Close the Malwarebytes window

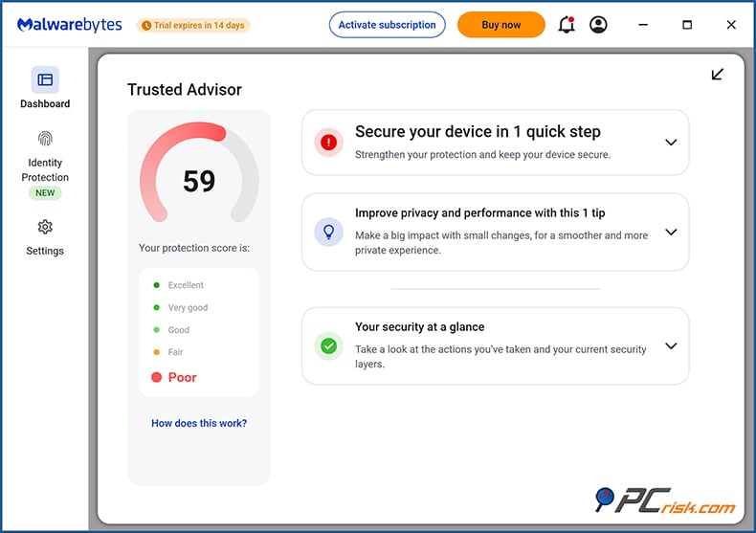731,25
